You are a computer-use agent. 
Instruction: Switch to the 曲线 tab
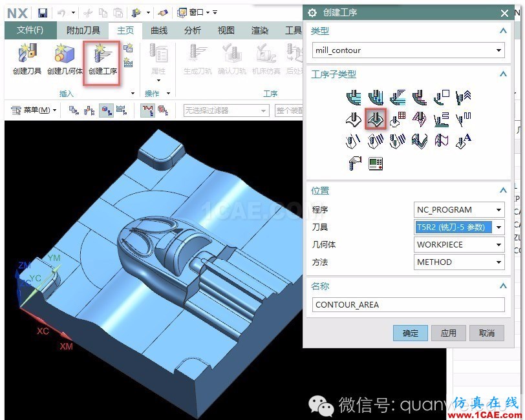pos(159,30)
